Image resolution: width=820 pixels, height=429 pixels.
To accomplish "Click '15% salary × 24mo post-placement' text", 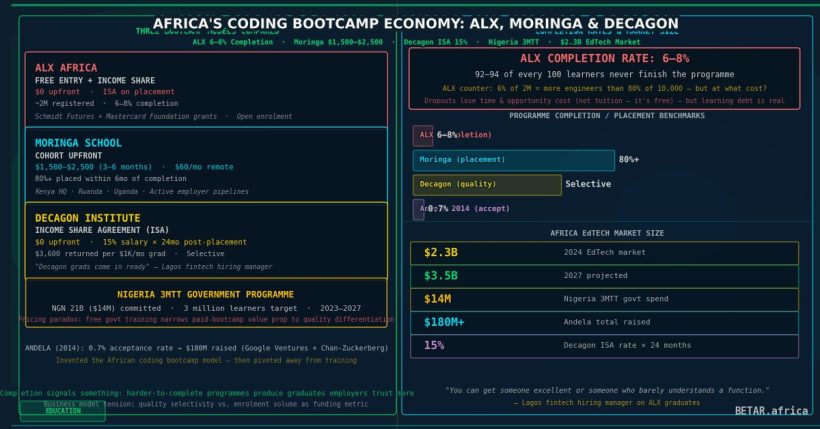I will pyautogui.click(x=175, y=242).
